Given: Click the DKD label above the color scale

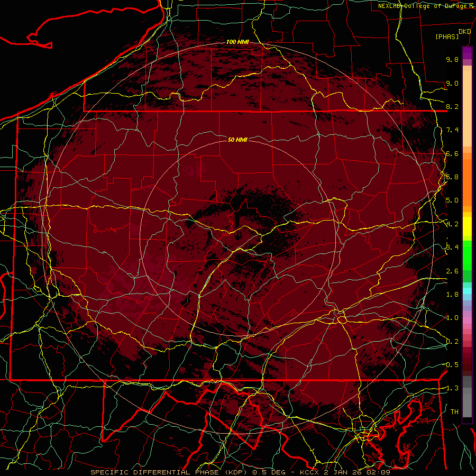Looking at the screenshot, I should pos(464,32).
